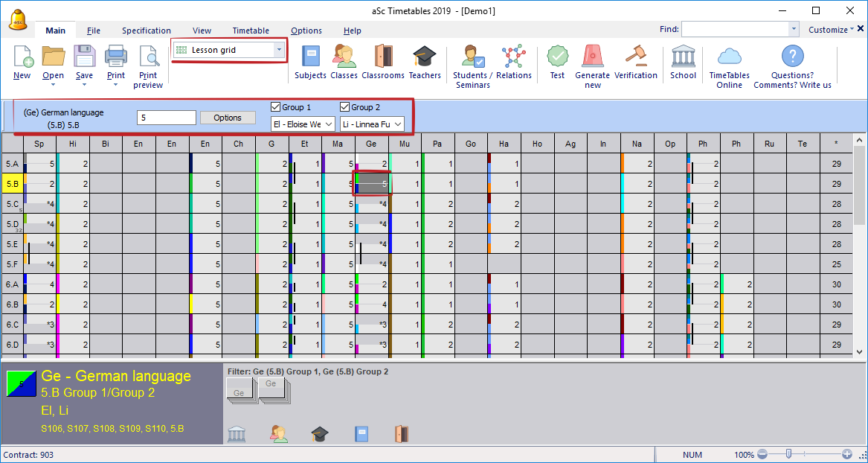Viewport: 868px width, 463px height.
Task: Click the Options button
Action: click(x=228, y=118)
